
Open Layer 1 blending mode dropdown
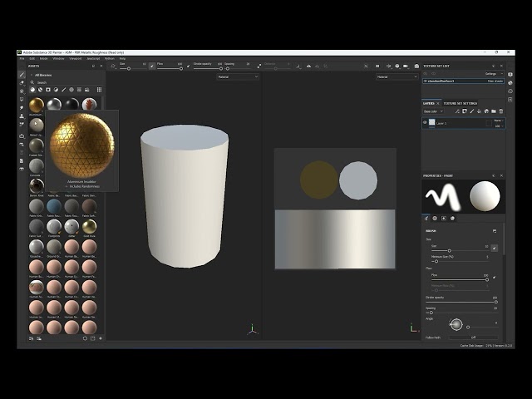tap(499, 121)
